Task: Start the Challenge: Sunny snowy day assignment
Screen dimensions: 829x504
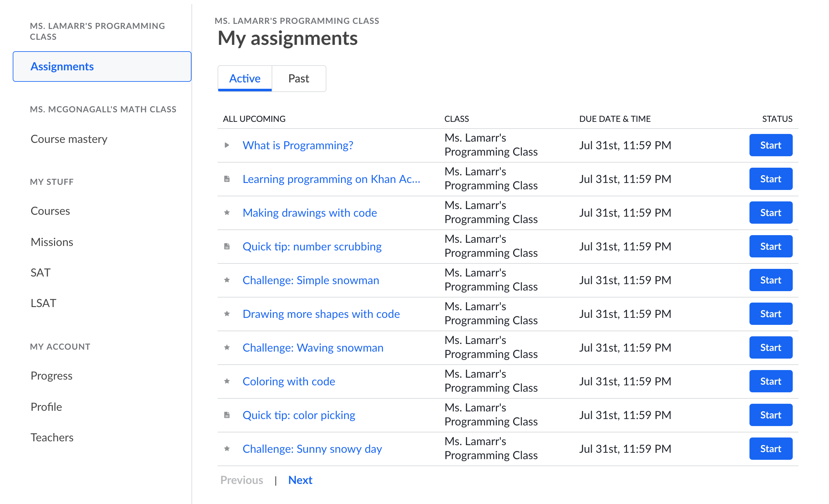Action: tap(771, 449)
